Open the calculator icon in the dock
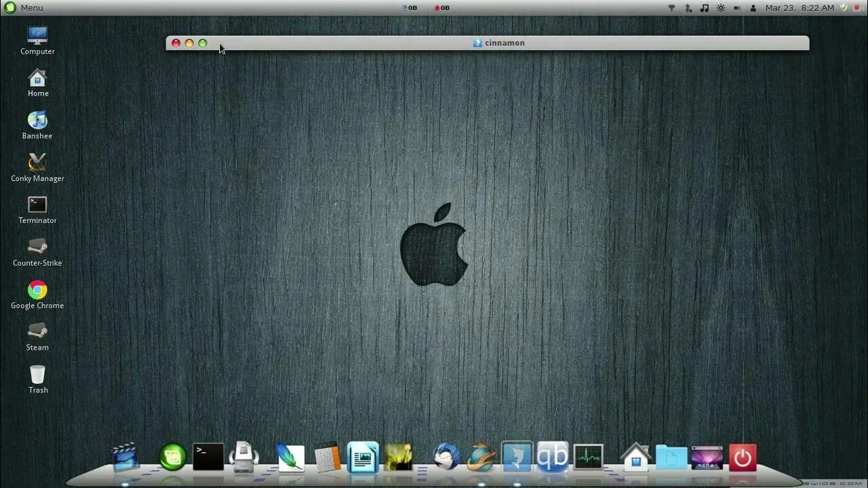Viewport: 868px width, 488px height. coord(328,457)
